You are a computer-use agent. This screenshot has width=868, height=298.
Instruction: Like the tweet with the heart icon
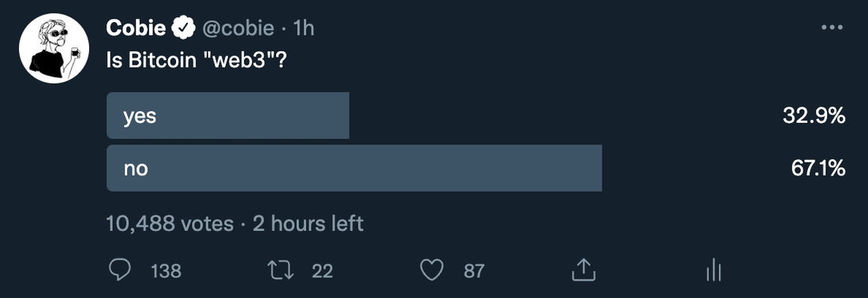point(432,270)
